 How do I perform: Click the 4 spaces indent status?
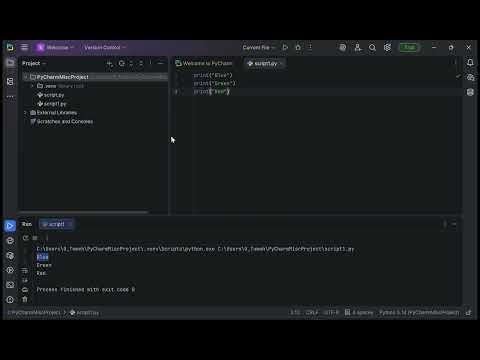359,313
